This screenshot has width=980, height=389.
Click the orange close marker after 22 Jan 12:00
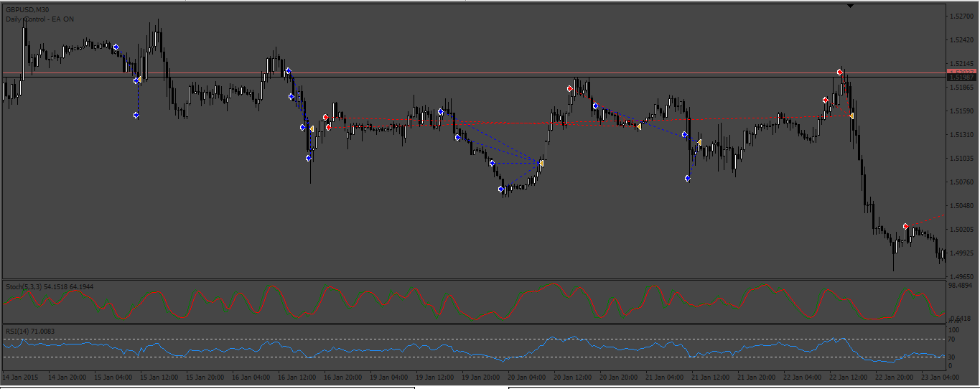point(851,116)
